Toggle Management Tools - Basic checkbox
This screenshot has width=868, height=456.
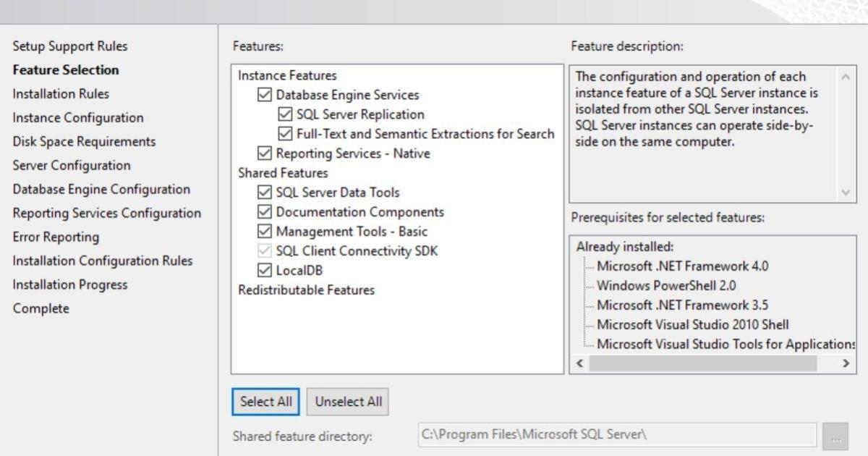(265, 232)
